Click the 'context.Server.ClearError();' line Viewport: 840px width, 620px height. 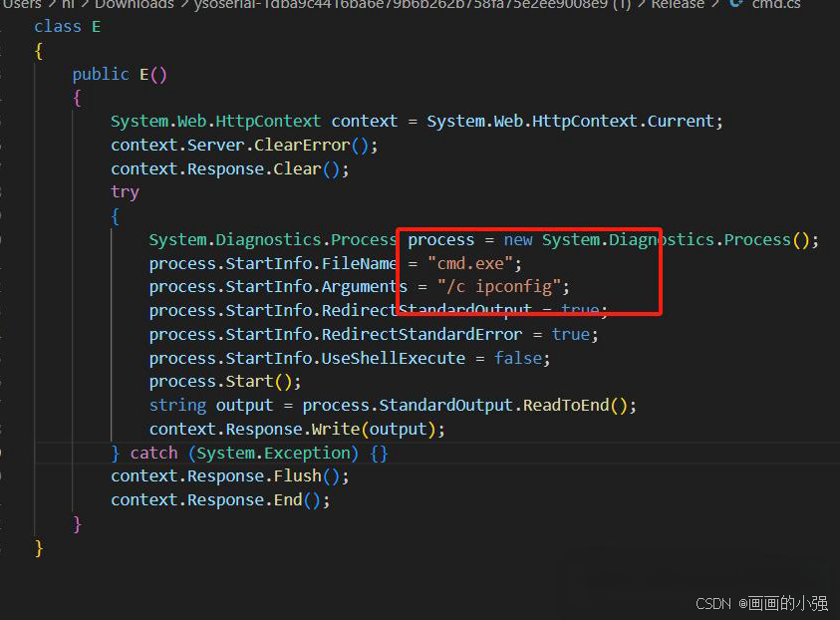[244, 146]
